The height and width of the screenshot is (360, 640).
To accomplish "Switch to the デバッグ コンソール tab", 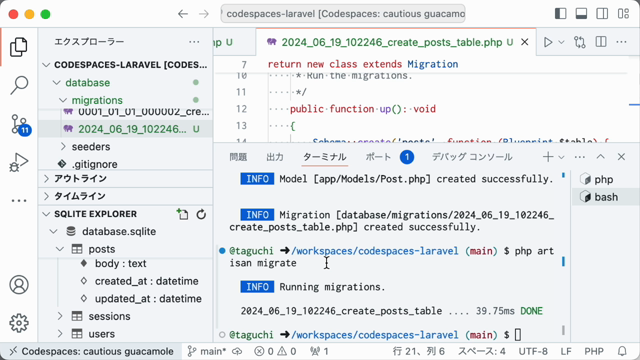I will [472, 157].
